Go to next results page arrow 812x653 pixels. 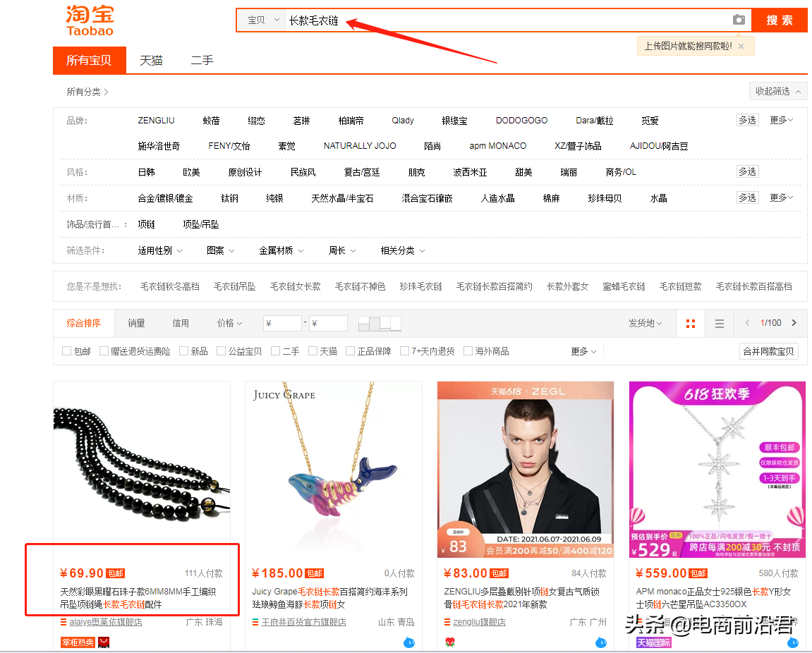(x=794, y=322)
